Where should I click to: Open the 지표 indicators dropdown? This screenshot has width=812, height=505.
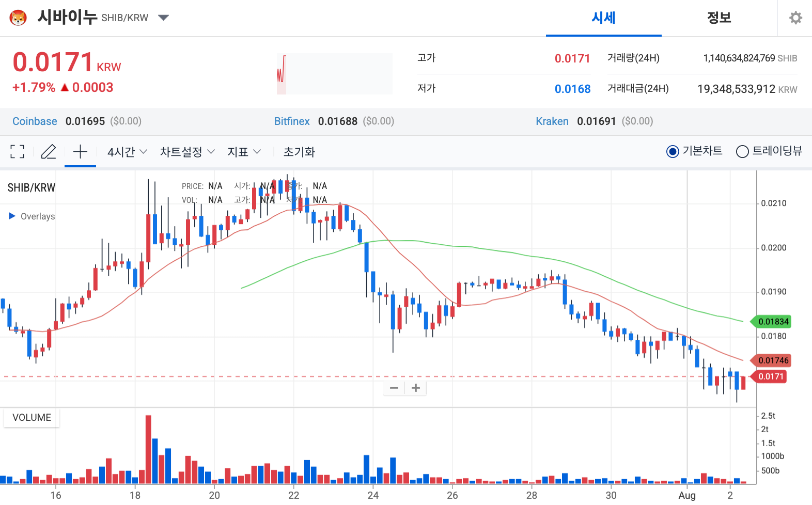coord(244,152)
